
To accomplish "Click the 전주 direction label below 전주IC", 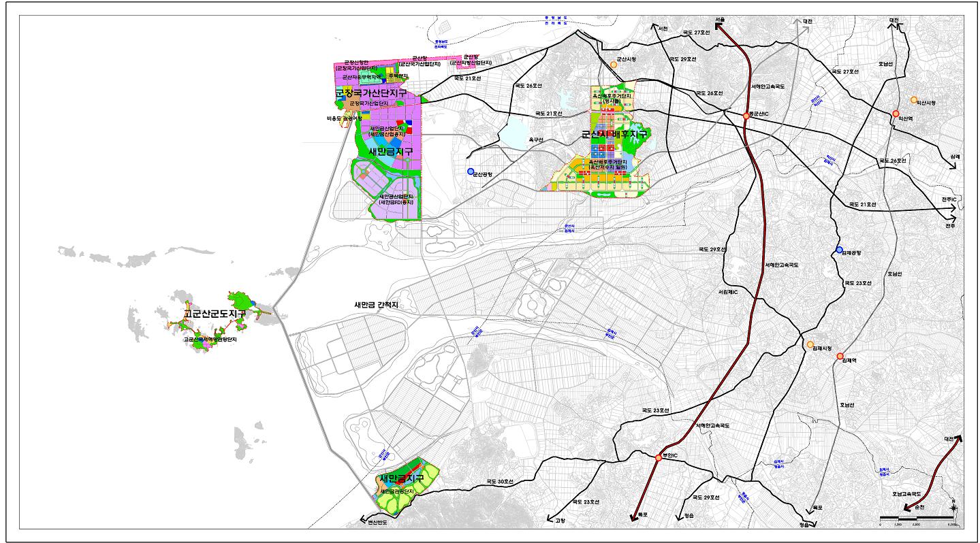I will click(949, 225).
